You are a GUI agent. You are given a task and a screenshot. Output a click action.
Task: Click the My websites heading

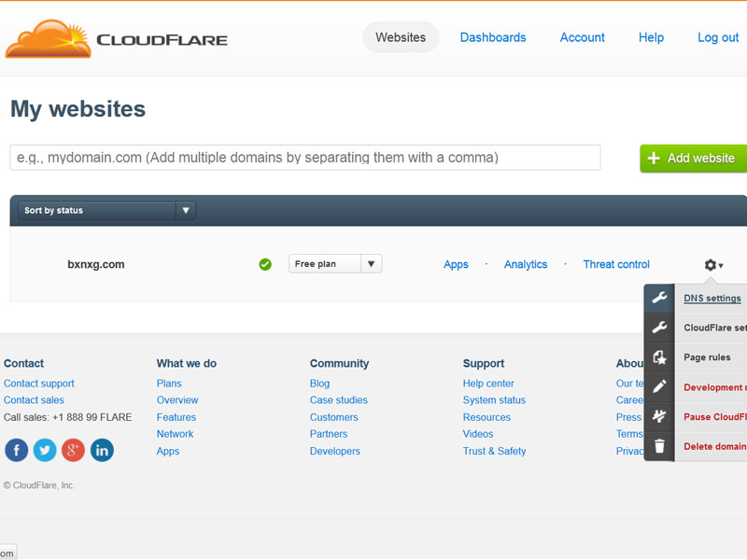(x=78, y=109)
